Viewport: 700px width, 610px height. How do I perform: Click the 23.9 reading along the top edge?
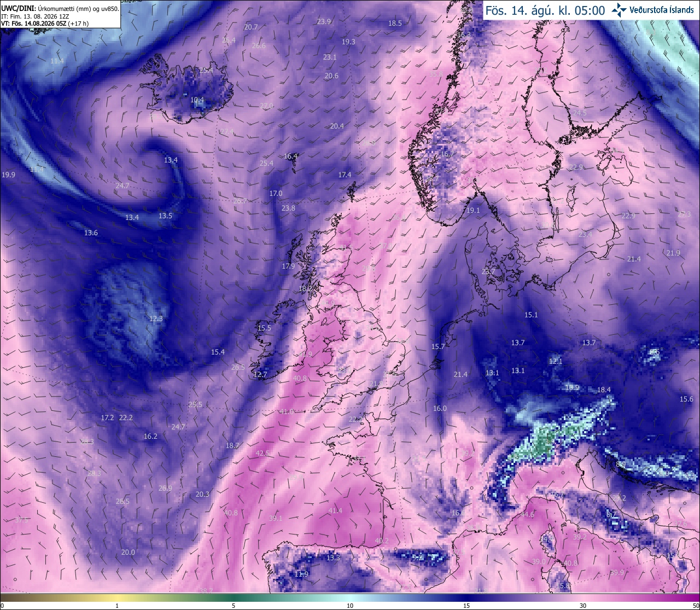pos(324,21)
